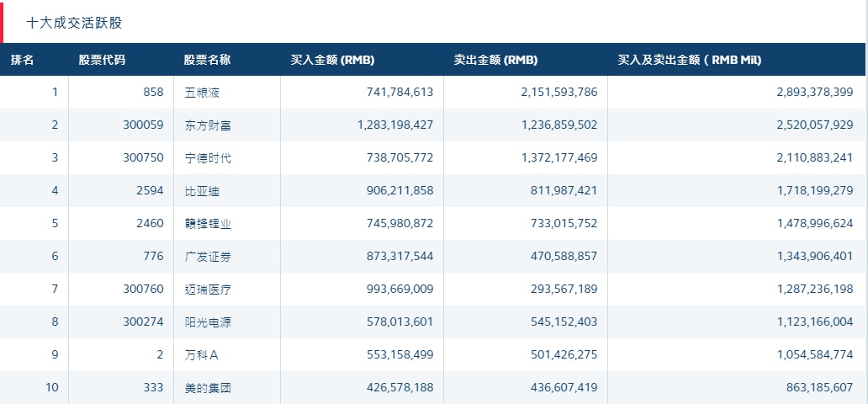Click total amount 1,054,584,774
This screenshot has width=868, height=404.
[x=815, y=354]
